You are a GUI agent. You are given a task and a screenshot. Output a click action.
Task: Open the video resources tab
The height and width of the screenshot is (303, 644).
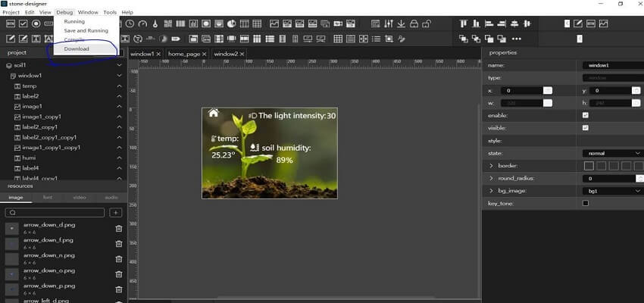pos(80,198)
